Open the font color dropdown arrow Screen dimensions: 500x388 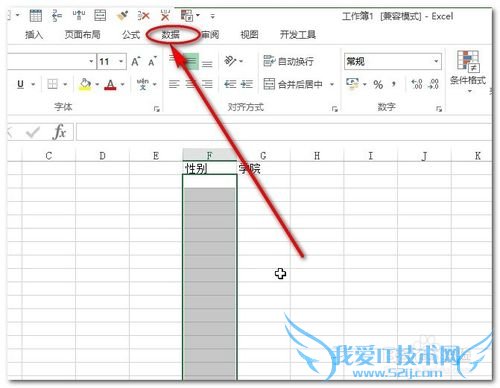point(123,84)
